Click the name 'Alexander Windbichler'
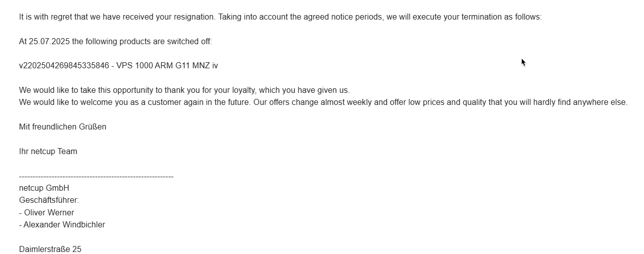Viewport: 644px width, 254px height. 64,225
